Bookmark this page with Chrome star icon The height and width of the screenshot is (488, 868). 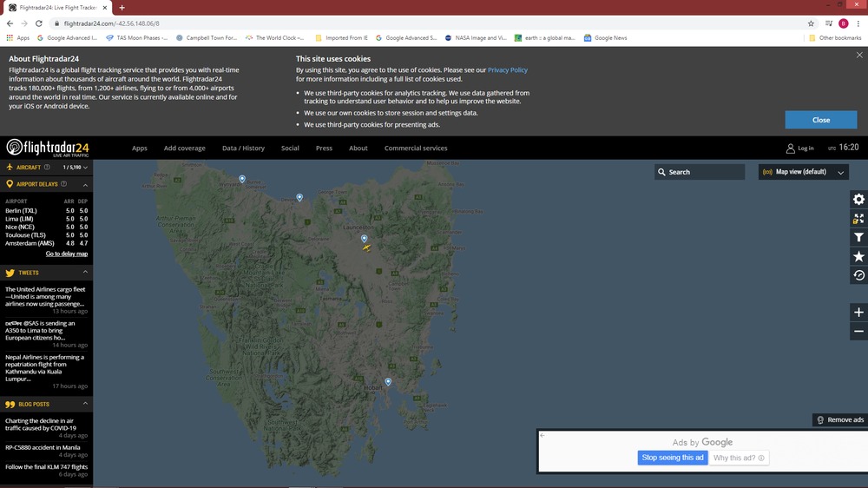click(811, 23)
